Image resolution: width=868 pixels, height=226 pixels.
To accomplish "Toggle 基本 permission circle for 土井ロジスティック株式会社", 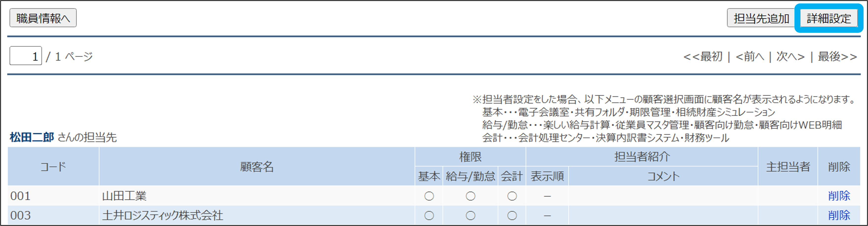I will (429, 216).
